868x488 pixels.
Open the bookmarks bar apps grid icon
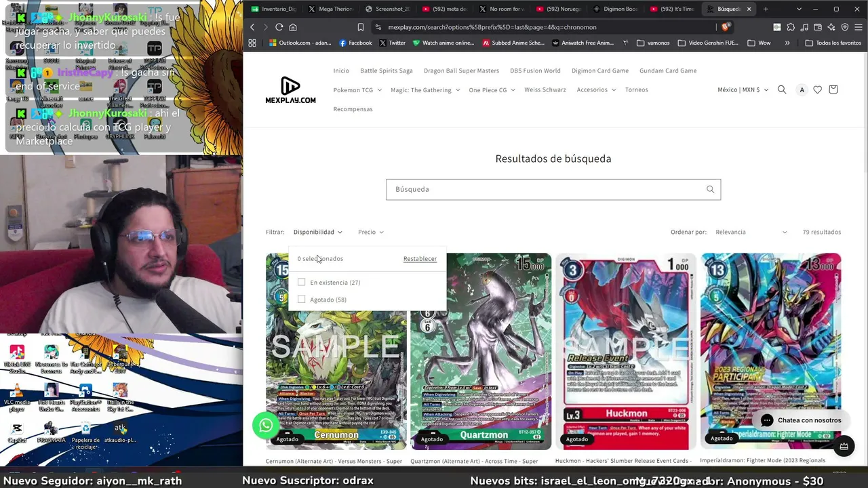click(x=252, y=43)
